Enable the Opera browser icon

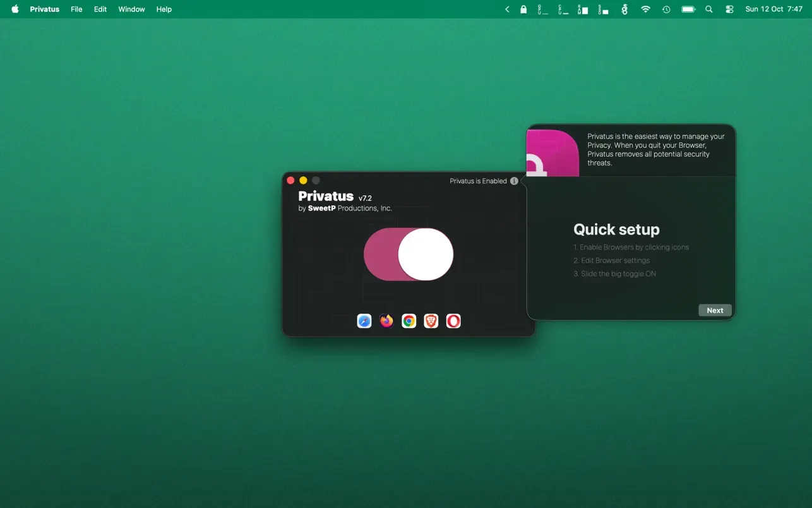(453, 321)
